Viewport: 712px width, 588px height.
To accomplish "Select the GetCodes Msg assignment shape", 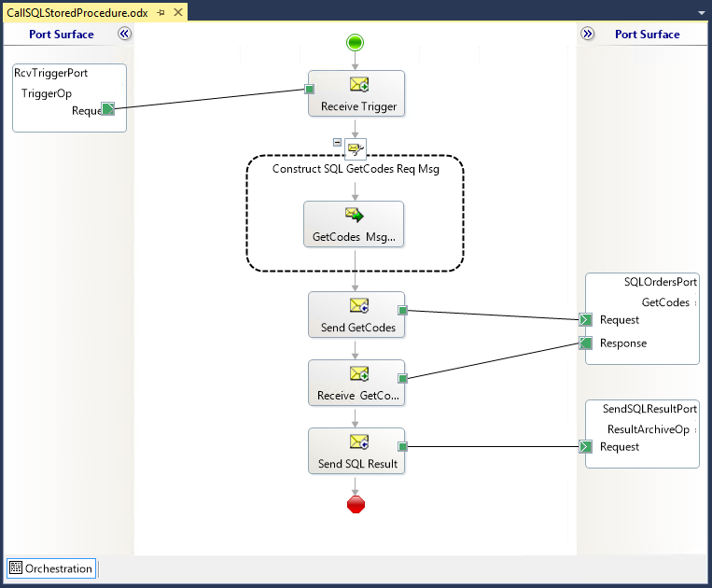I will coord(354,224).
